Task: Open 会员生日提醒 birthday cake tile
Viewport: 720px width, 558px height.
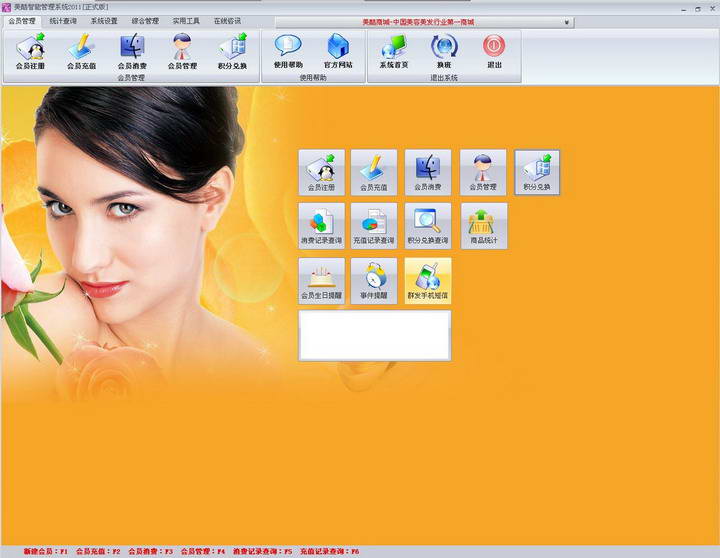Action: pyautogui.click(x=321, y=281)
